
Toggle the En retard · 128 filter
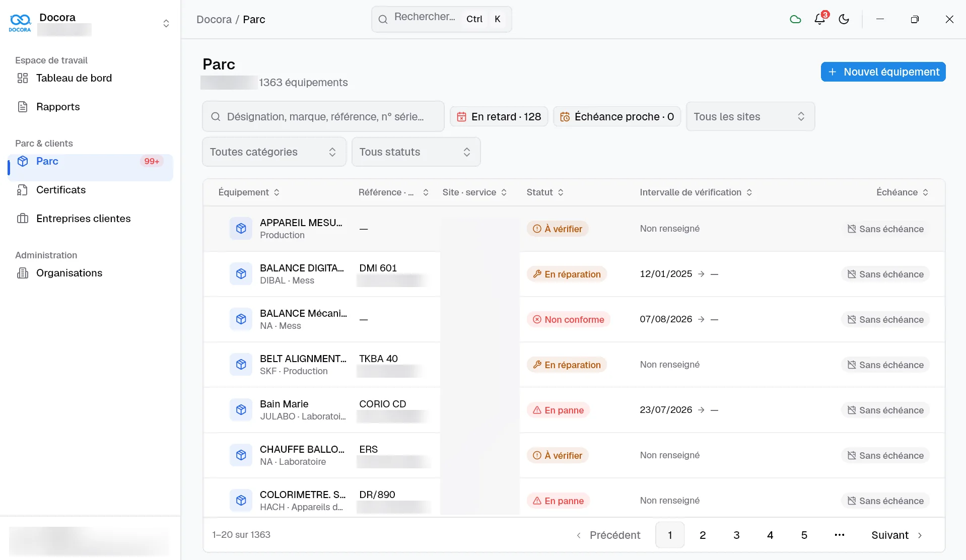(499, 116)
